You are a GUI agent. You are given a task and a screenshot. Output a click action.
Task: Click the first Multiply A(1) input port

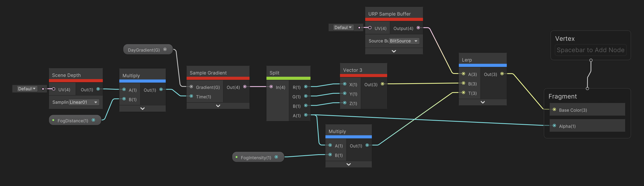[124, 89]
